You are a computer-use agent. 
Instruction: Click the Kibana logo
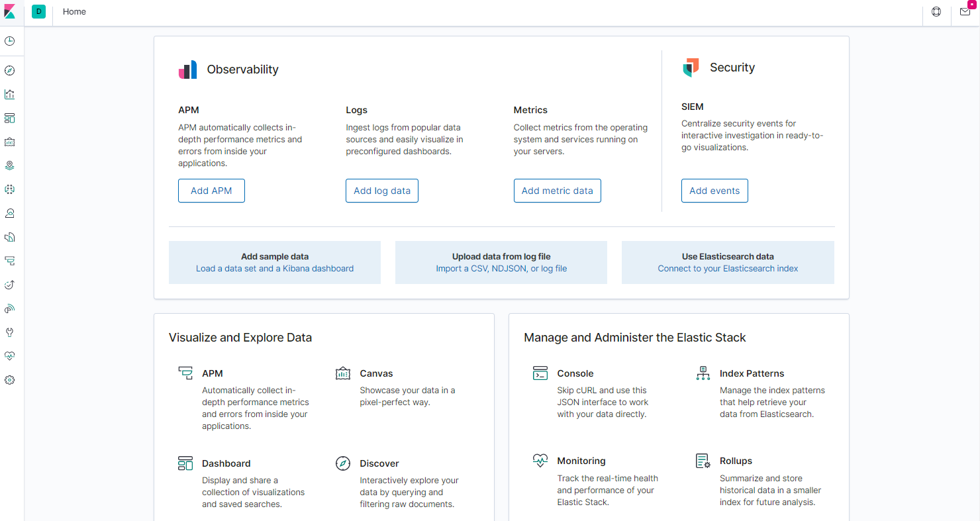[10, 12]
